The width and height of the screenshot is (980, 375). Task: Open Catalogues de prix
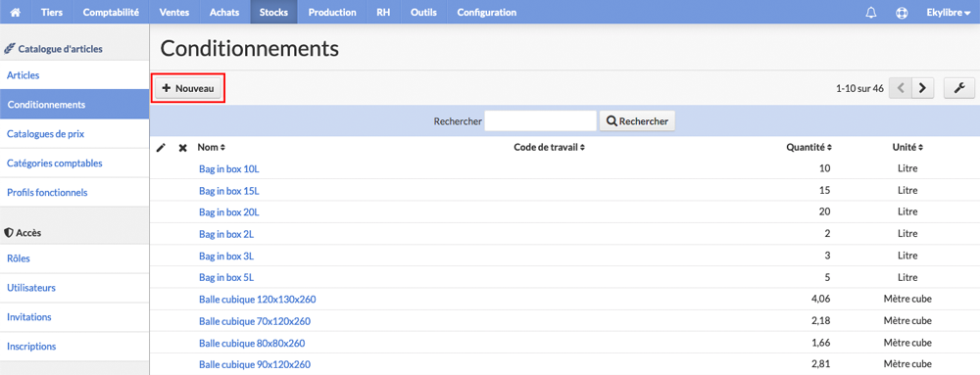tap(74, 133)
